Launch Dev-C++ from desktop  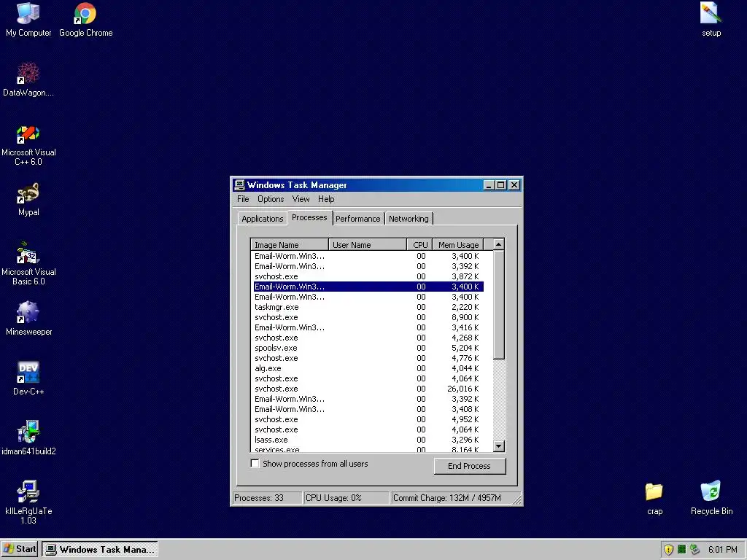coord(28,378)
